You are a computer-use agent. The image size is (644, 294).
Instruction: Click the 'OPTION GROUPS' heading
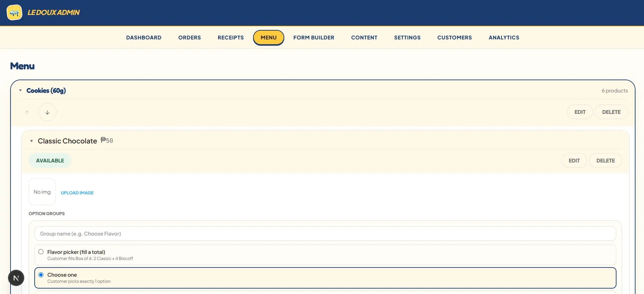click(47, 214)
